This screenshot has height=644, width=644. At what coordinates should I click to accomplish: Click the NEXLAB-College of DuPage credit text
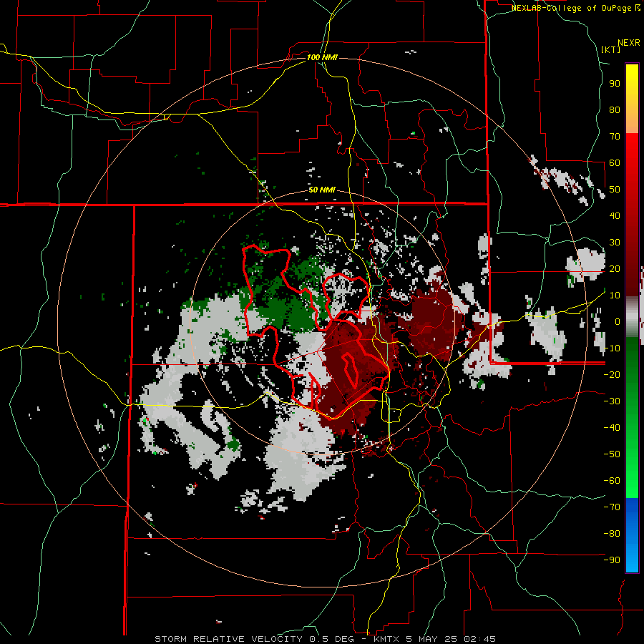(x=573, y=8)
